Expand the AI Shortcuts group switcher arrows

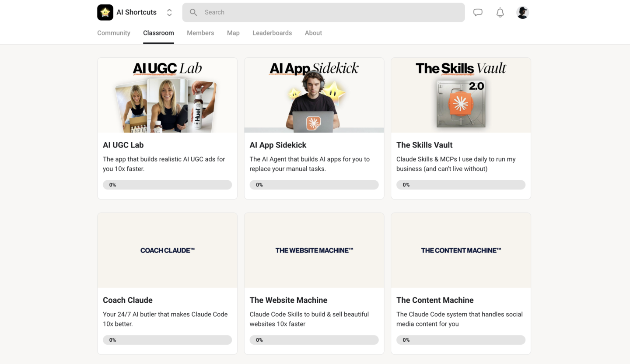tap(169, 12)
